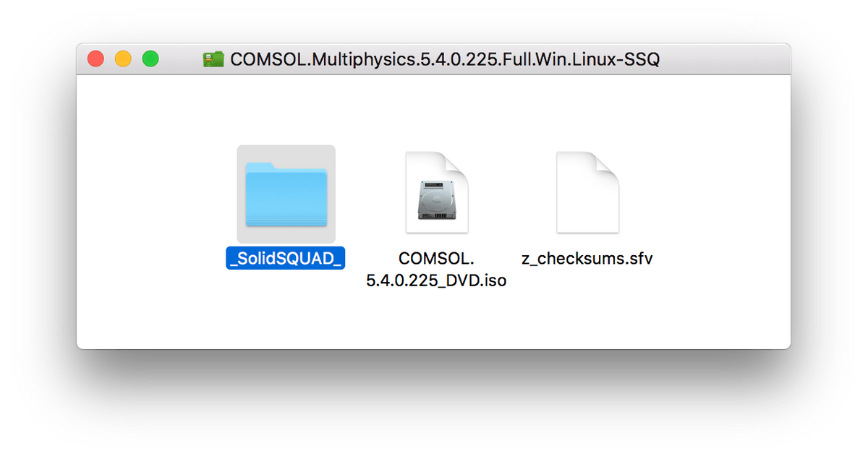Click the white desktop background outside the window
This screenshot has height=459, width=868.
[x=434, y=419]
